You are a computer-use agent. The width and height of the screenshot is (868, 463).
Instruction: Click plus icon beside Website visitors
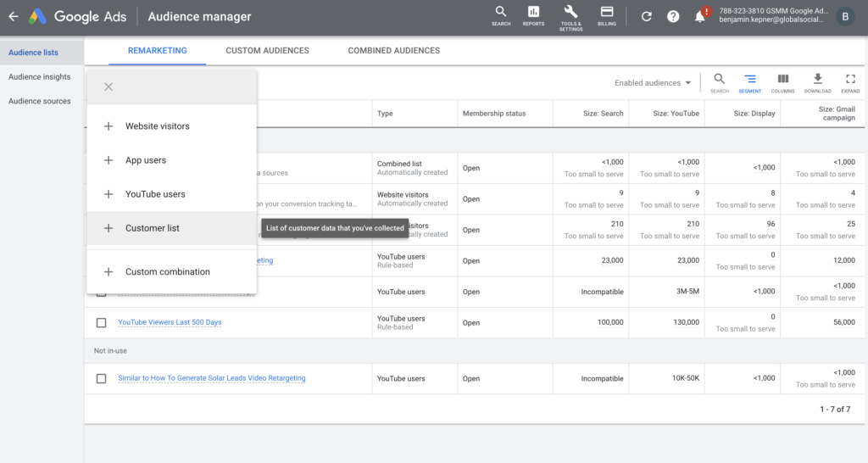point(108,126)
